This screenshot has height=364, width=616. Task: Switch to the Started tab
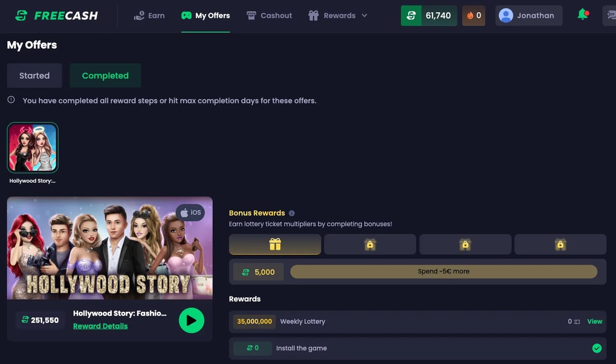click(35, 75)
